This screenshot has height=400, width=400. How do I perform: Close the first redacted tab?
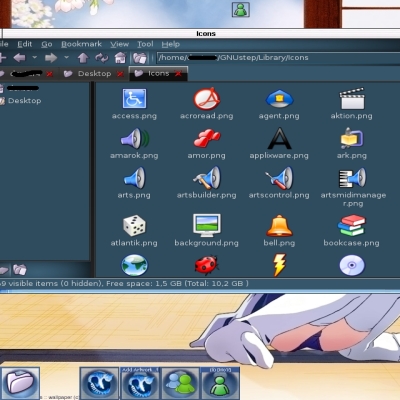(50, 74)
